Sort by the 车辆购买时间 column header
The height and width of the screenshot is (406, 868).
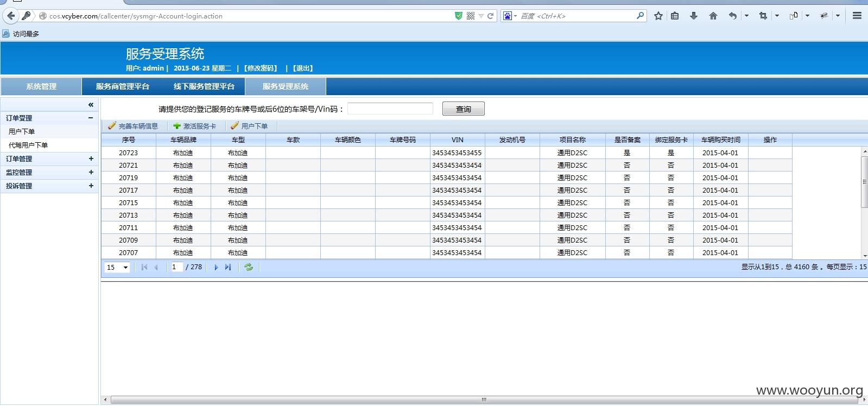720,140
